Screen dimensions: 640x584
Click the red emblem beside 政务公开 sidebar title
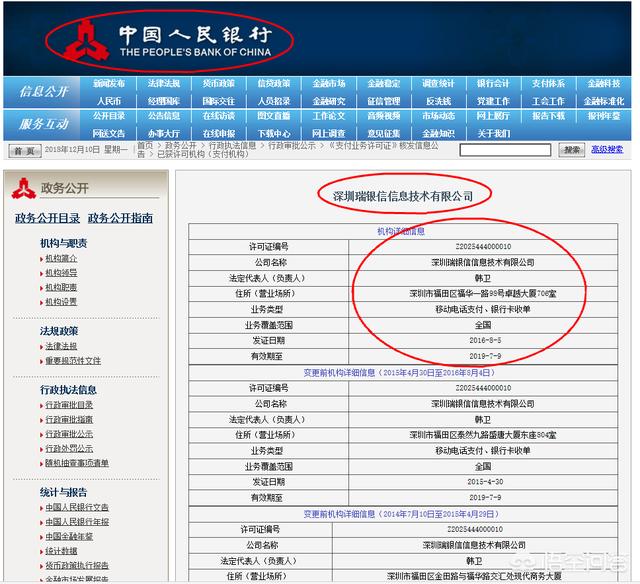pyautogui.click(x=21, y=187)
